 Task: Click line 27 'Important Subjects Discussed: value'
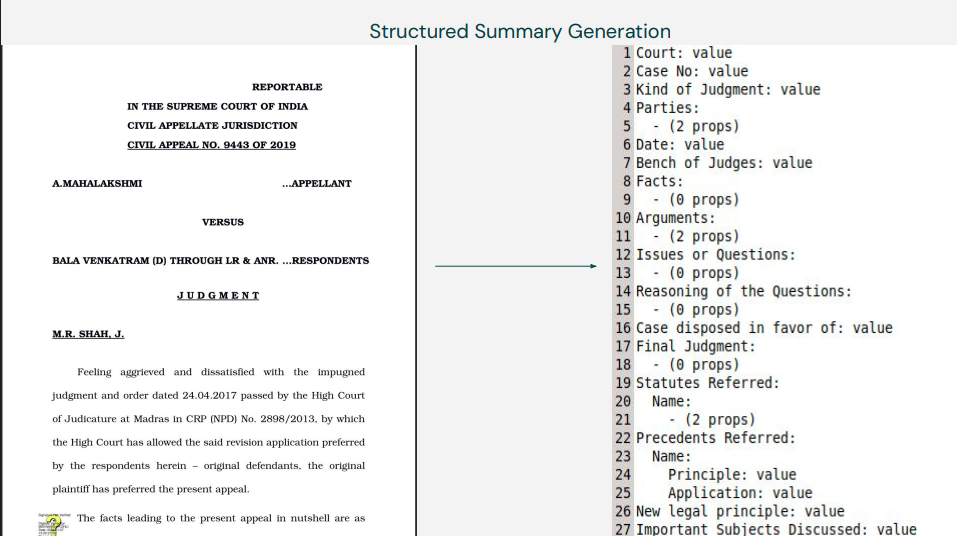click(776, 529)
